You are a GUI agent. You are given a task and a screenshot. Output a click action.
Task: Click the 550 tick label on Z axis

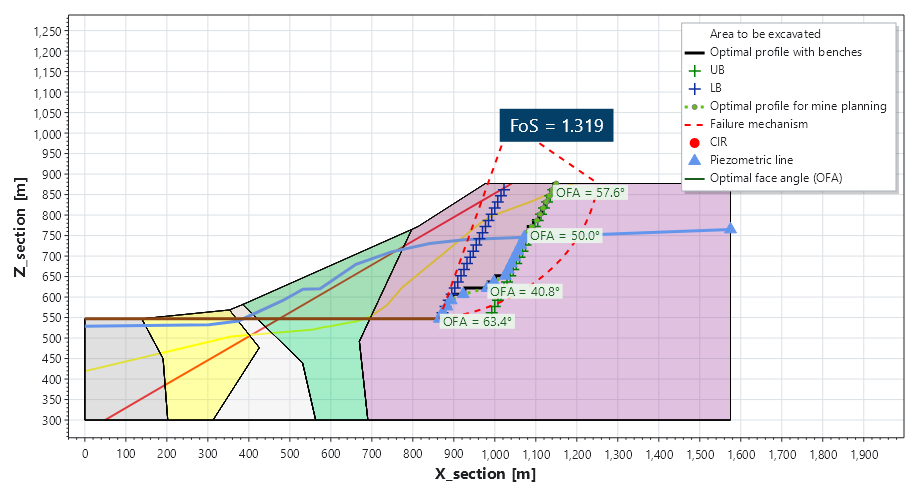pos(53,318)
